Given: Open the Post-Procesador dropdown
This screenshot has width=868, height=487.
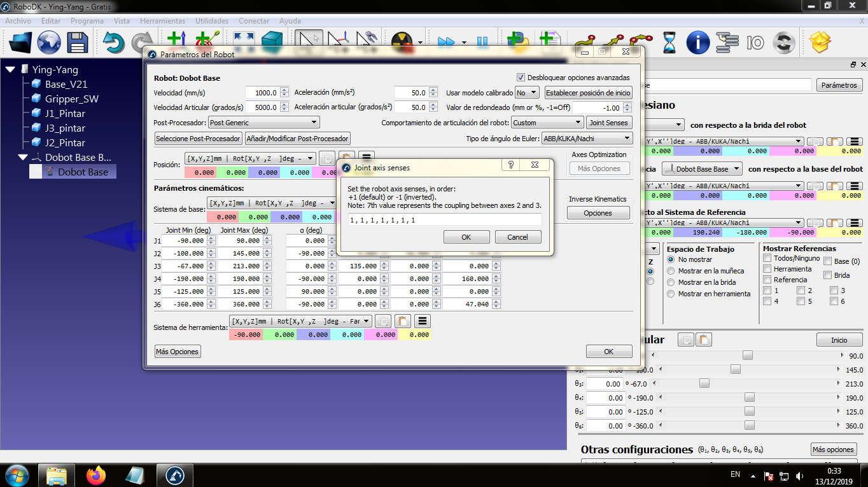Looking at the screenshot, I should (x=263, y=123).
